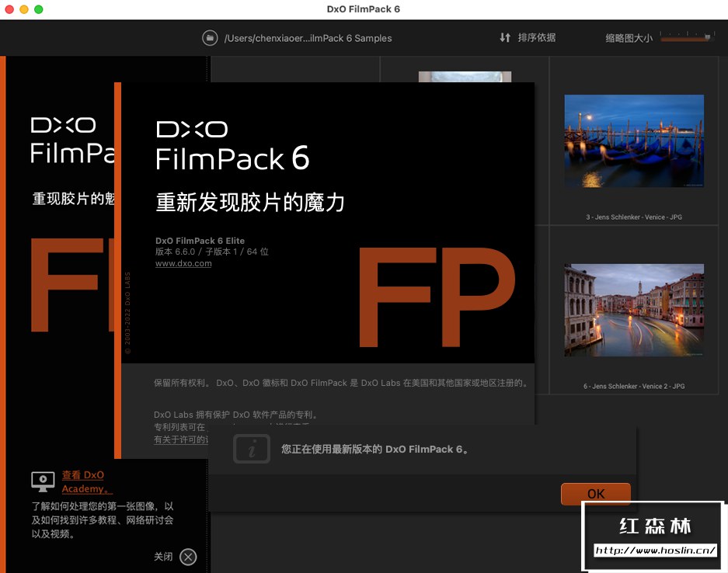Click the 关闭 label in welcome panel
This screenshot has height=573, width=728.
(x=163, y=556)
